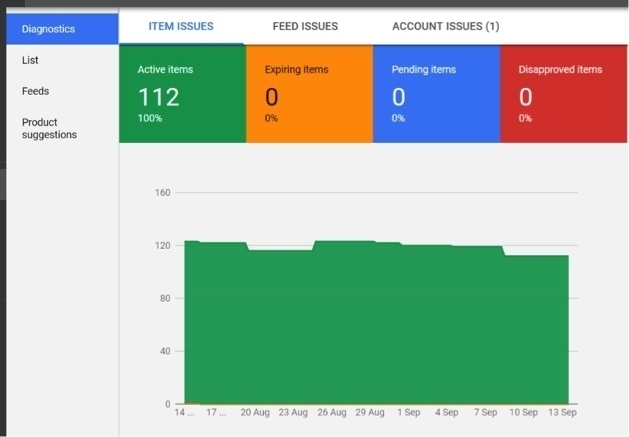629x437 pixels.
Task: Click the 160 value on the vertical axis
Action: pyautogui.click(x=162, y=192)
